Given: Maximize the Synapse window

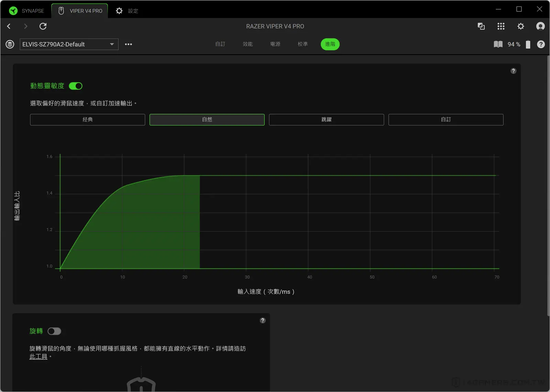Looking at the screenshot, I should click(519, 9).
